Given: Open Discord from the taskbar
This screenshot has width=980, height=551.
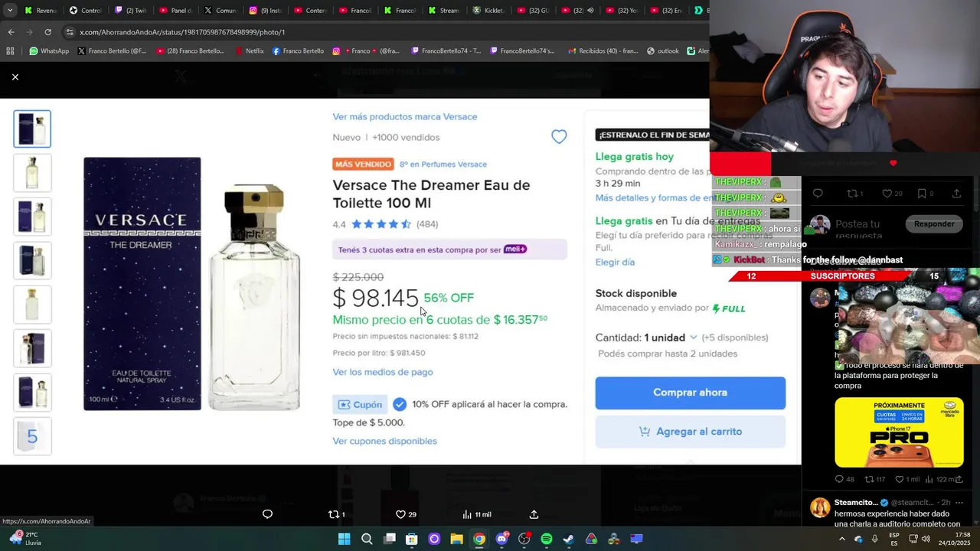Looking at the screenshot, I should pyautogui.click(x=501, y=539).
